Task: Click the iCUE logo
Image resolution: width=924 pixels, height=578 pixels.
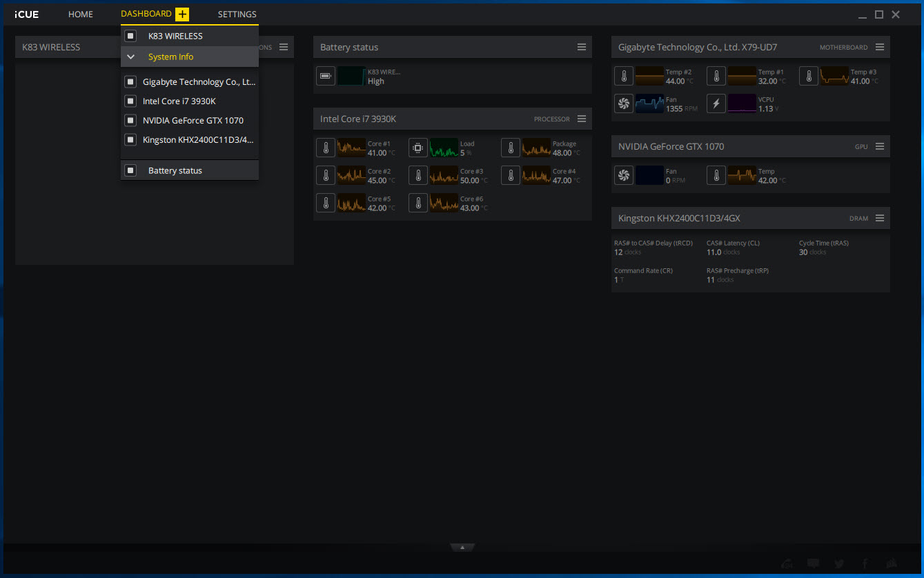Action: (27, 14)
